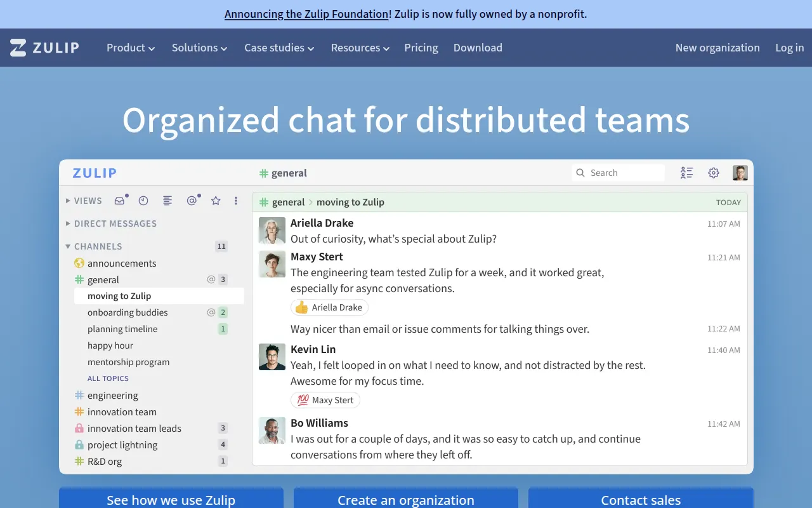Select the announcements channel
The image size is (812, 508).
point(122,263)
